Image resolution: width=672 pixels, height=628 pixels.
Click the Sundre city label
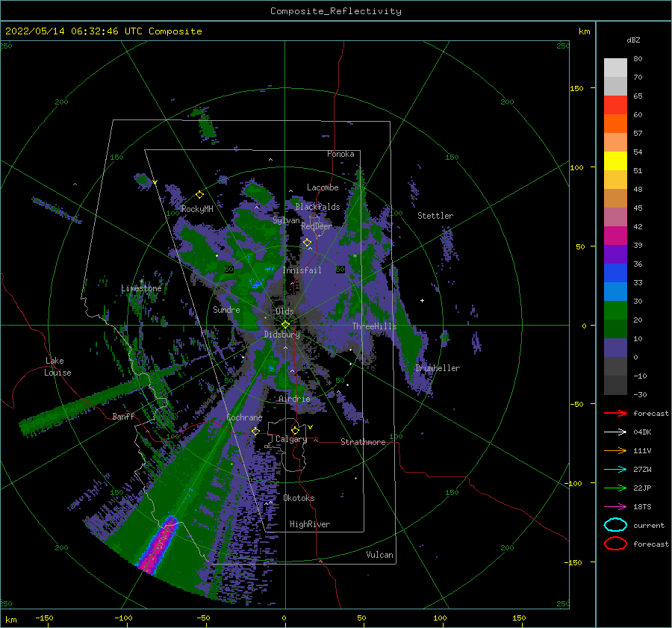(x=226, y=309)
